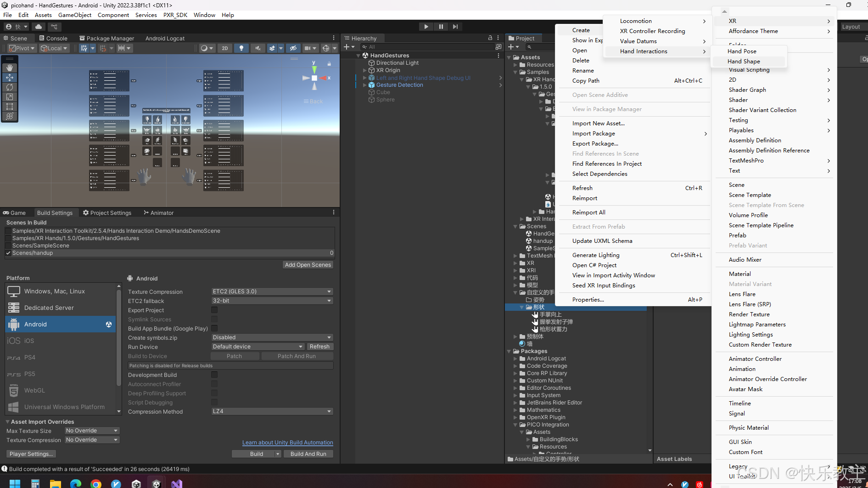Screen dimensions: 868x488
Task: Click the Refresh devices button
Action: pyautogui.click(x=319, y=347)
